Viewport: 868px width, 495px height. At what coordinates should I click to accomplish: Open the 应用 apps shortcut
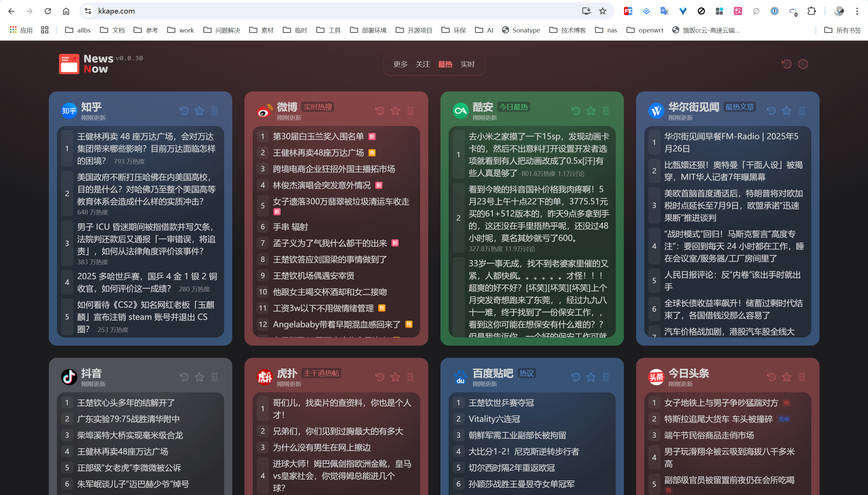coord(21,30)
